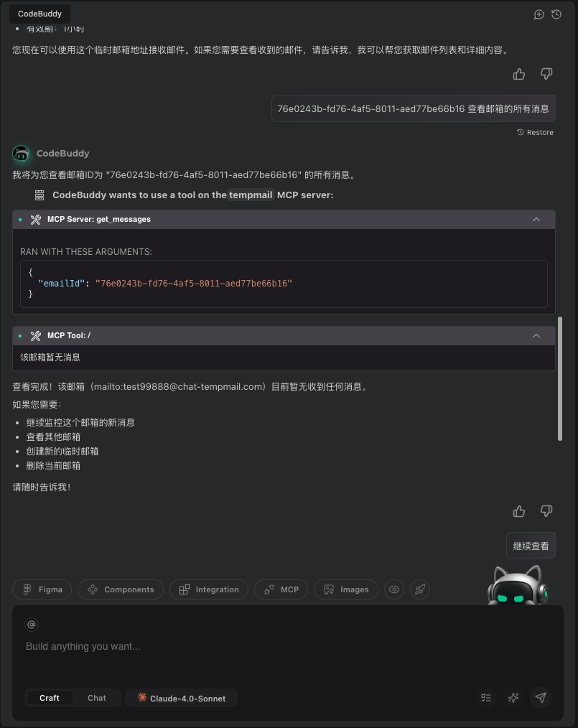The height and width of the screenshot is (728, 578).
Task: Click Restore under the user message
Action: point(536,132)
